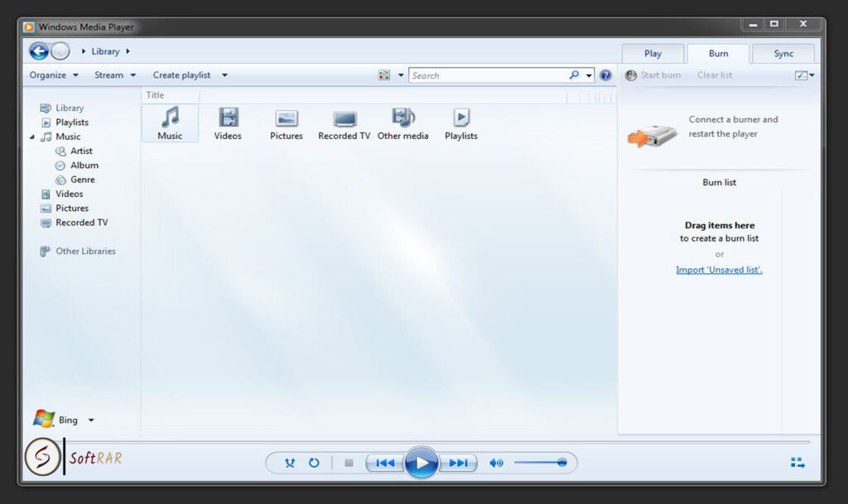The height and width of the screenshot is (504, 848).
Task: Click inside the Search field
Action: tap(489, 75)
